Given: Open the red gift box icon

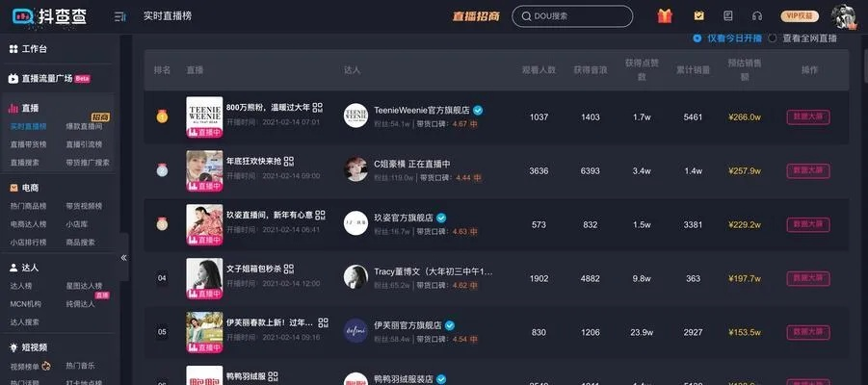Looking at the screenshot, I should (x=665, y=16).
